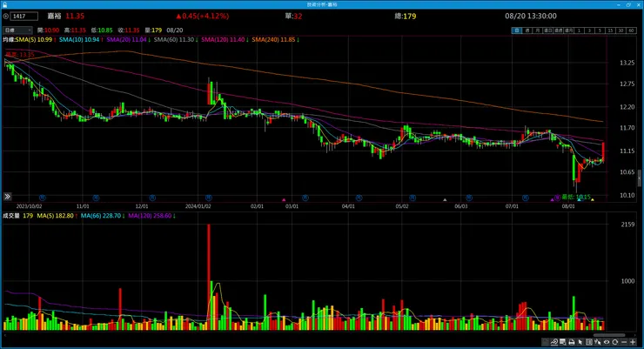Click the circled plus icon beside stock code
The width and height of the screenshot is (644, 349).
6,17
